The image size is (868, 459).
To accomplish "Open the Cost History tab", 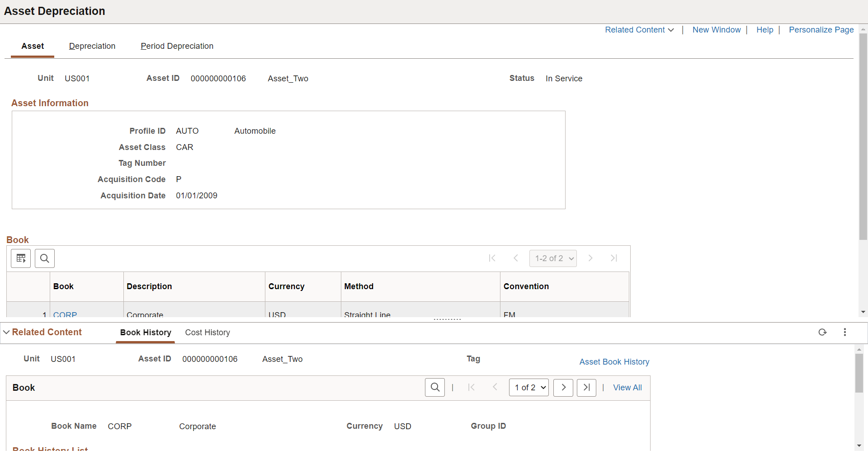I will 208,333.
